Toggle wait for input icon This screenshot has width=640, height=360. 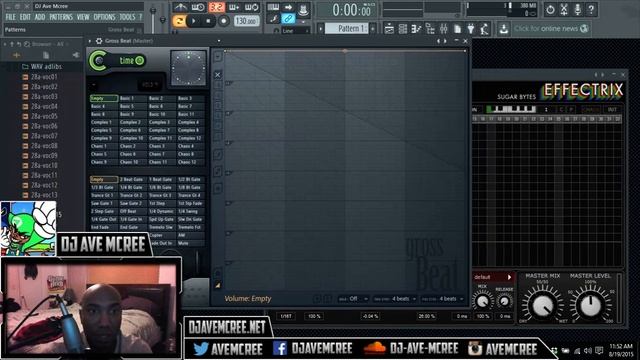198,7
